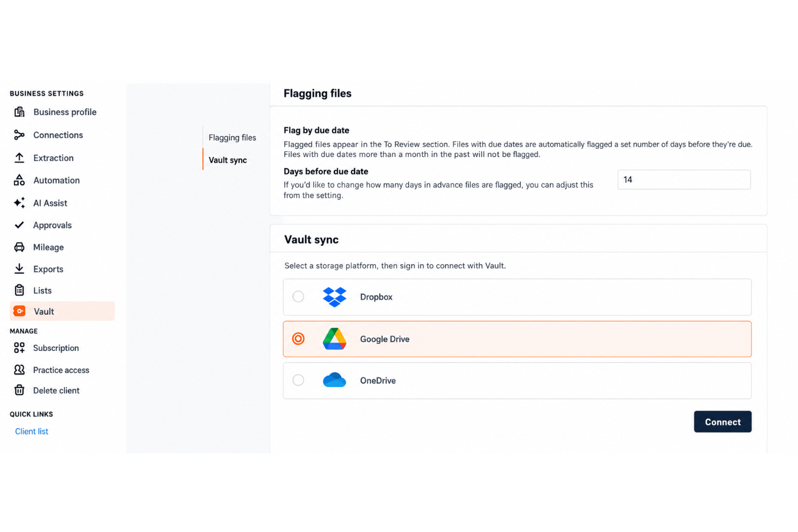Screen dimensions: 798x532
Task: Select the Automation shapes icon
Action: (19, 180)
